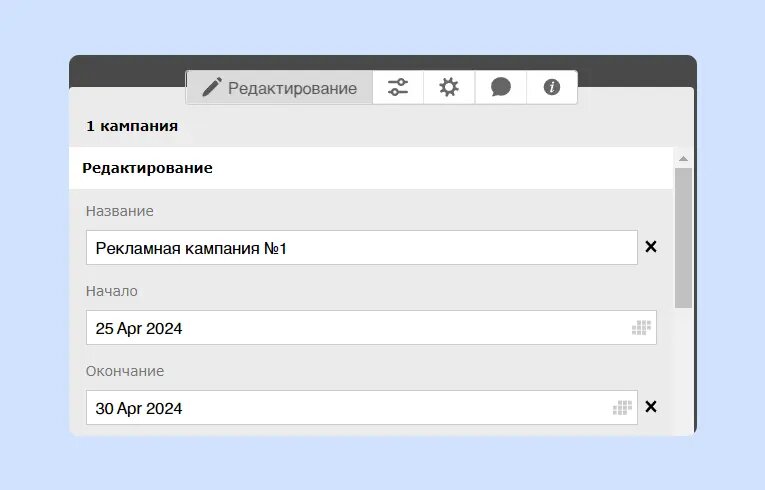Click scrollbar track below the thumb

(x=684, y=370)
